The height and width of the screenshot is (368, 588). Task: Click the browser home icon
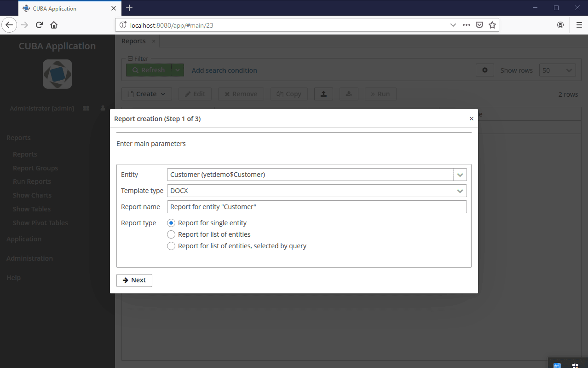54,25
